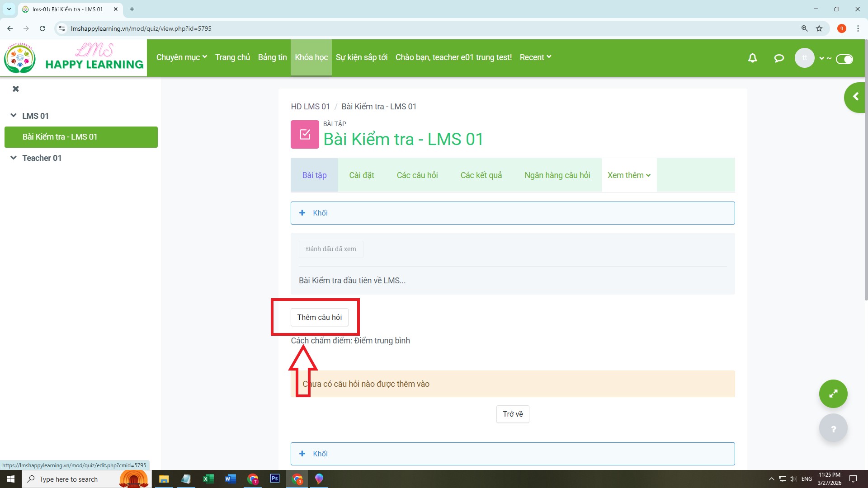
Task: Click the Thêm câu hỏi button
Action: [x=319, y=317]
